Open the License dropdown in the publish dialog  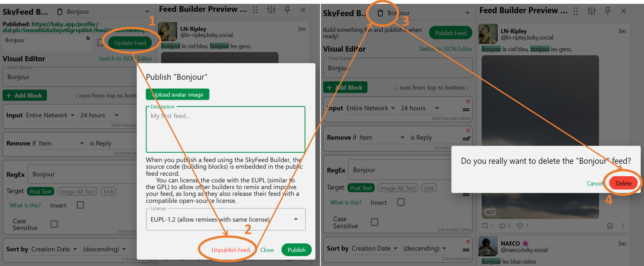[x=226, y=220]
